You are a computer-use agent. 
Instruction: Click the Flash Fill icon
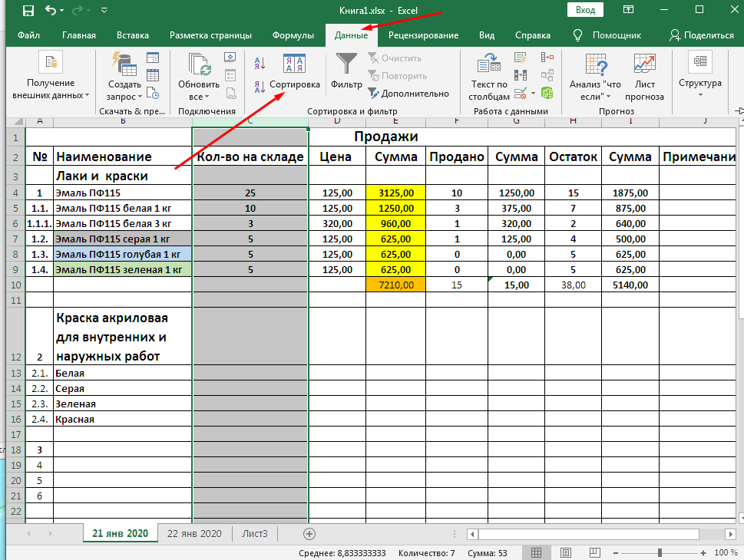click(x=521, y=58)
